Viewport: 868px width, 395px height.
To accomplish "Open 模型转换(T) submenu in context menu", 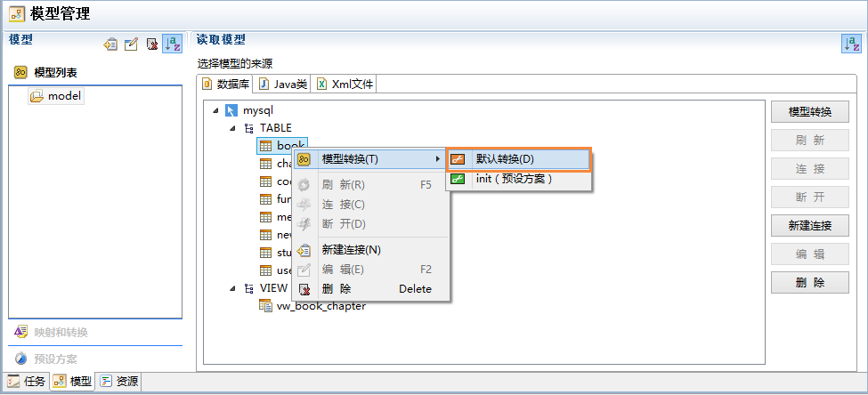I will click(369, 159).
